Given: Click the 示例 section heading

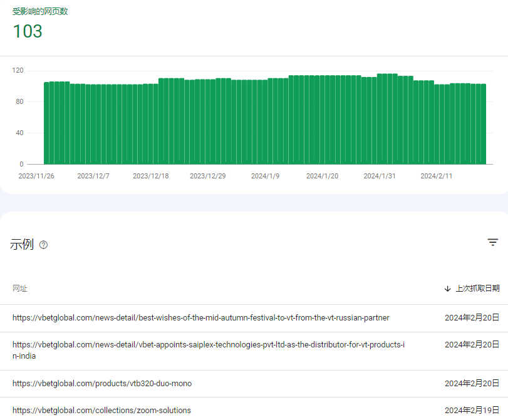Looking at the screenshot, I should 22,244.
